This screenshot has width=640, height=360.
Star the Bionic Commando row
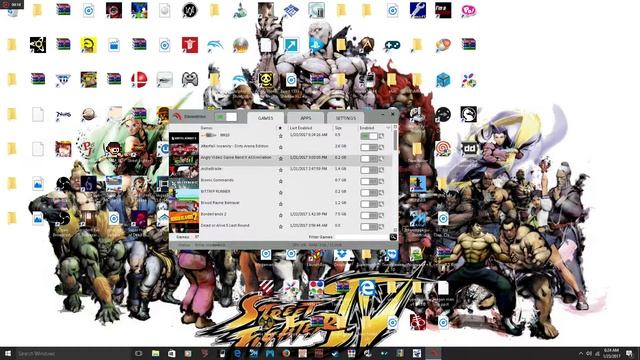pos(280,181)
